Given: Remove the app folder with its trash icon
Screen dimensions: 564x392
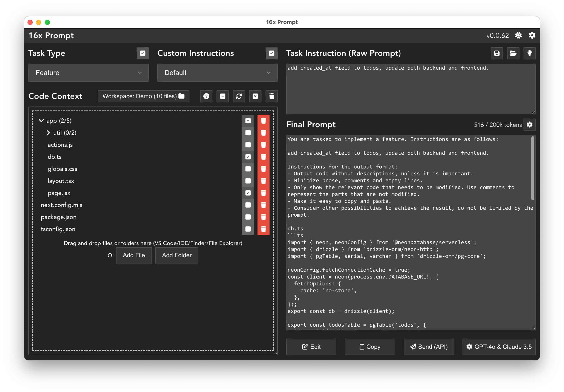Looking at the screenshot, I should point(263,121).
